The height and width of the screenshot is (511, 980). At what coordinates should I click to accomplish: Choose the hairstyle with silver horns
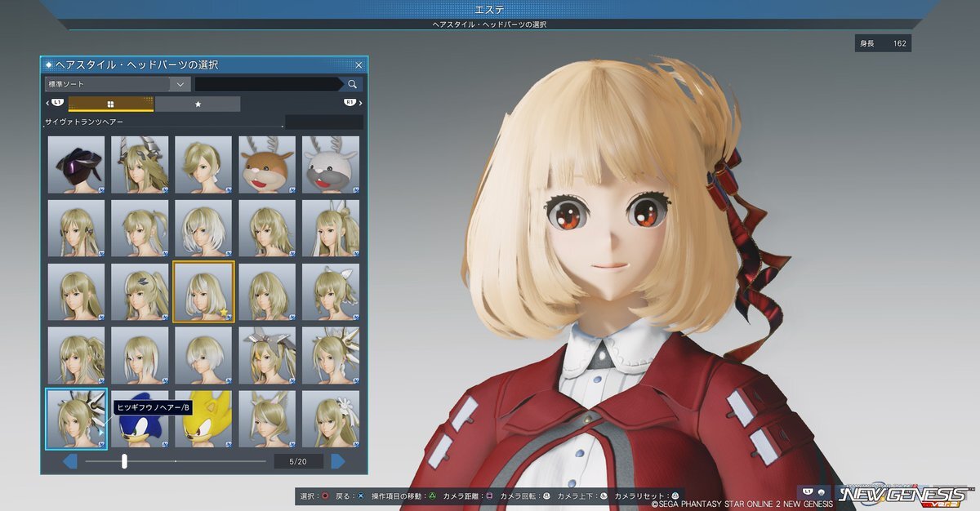click(x=140, y=164)
